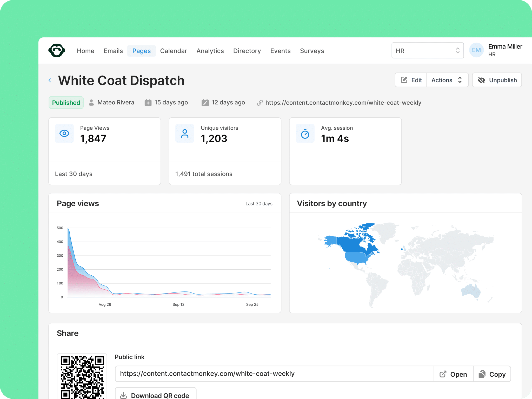
Task: Click the Page Views eye icon
Action: 64,134
